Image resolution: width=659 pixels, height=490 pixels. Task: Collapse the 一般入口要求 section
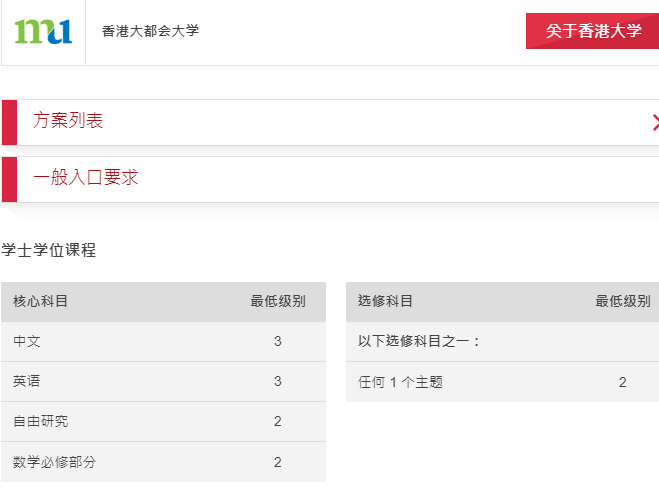pyautogui.click(x=330, y=179)
